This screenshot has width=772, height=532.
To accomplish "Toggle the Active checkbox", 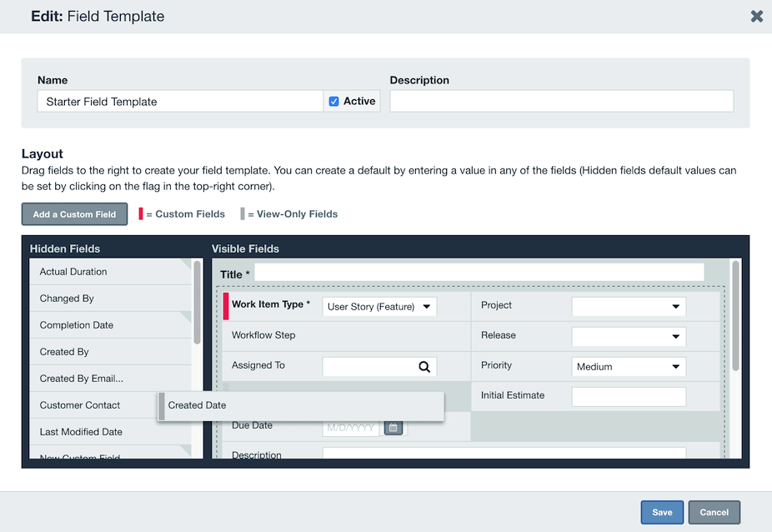I will tap(333, 102).
